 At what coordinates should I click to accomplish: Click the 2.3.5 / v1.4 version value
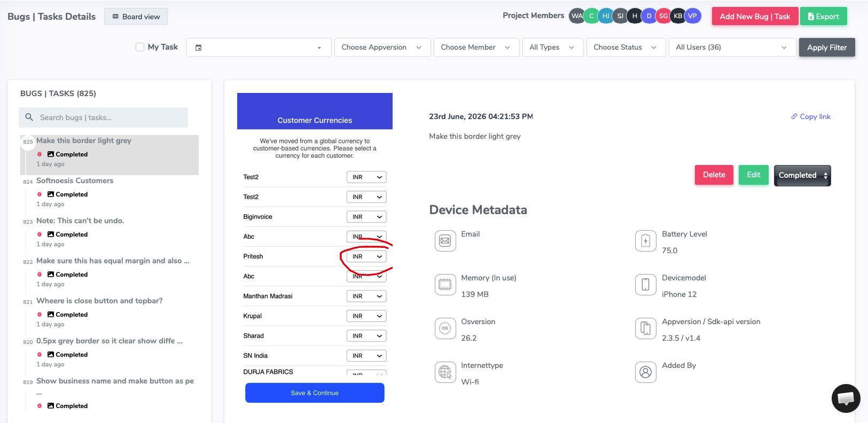(681, 338)
